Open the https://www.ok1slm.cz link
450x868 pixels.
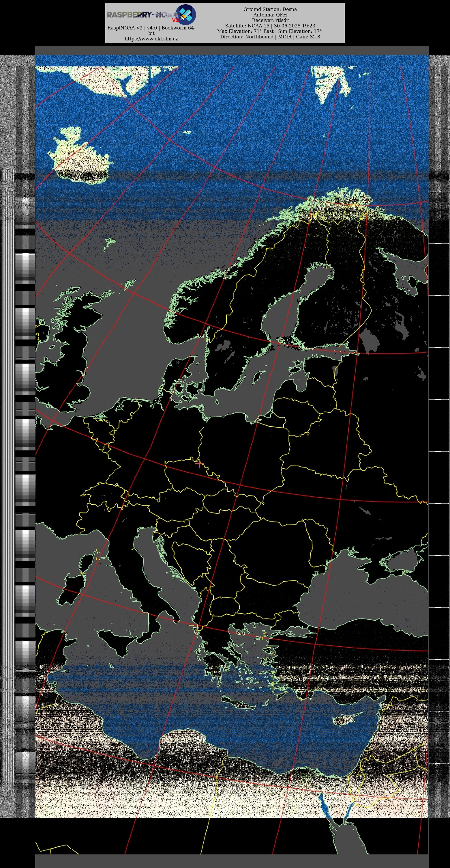[151, 39]
